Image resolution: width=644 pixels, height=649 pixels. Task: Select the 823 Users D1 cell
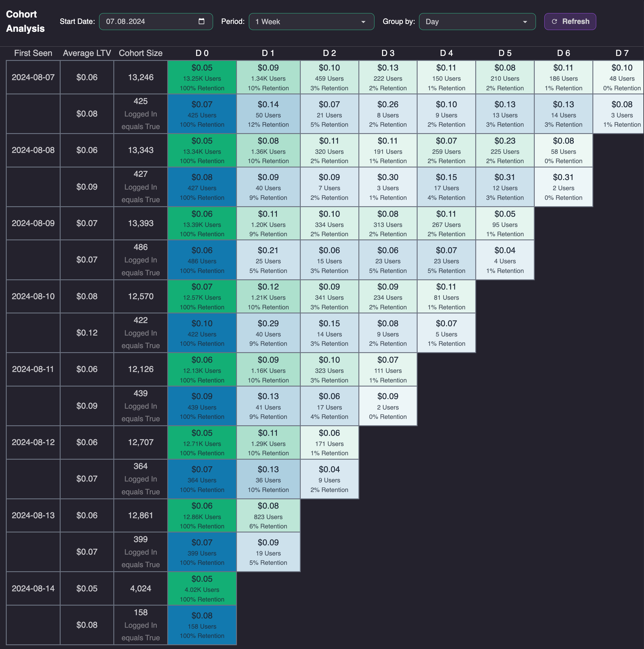[268, 516]
